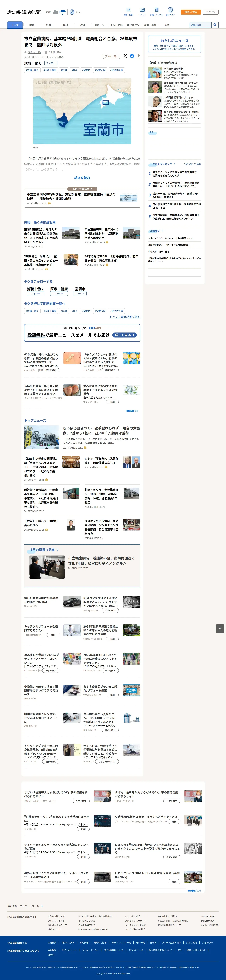Open footer link ジョブダス就活
Screen dimensions: 226x980
point(133,917)
